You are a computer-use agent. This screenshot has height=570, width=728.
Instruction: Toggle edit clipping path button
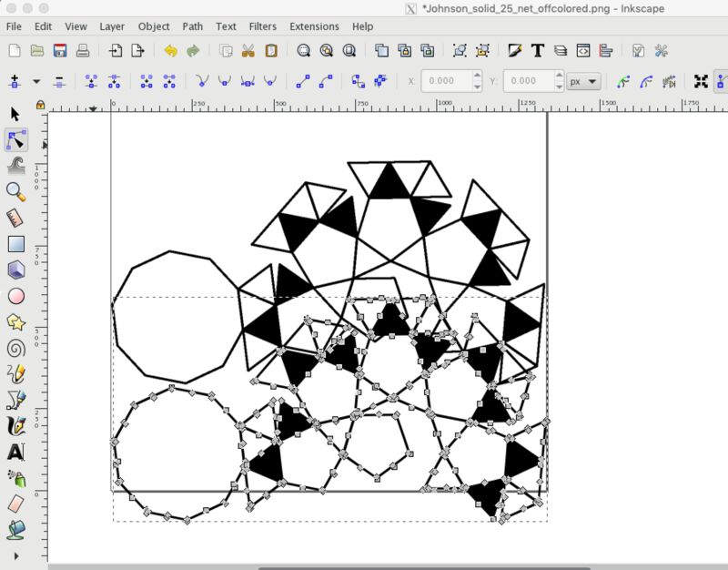pos(623,82)
